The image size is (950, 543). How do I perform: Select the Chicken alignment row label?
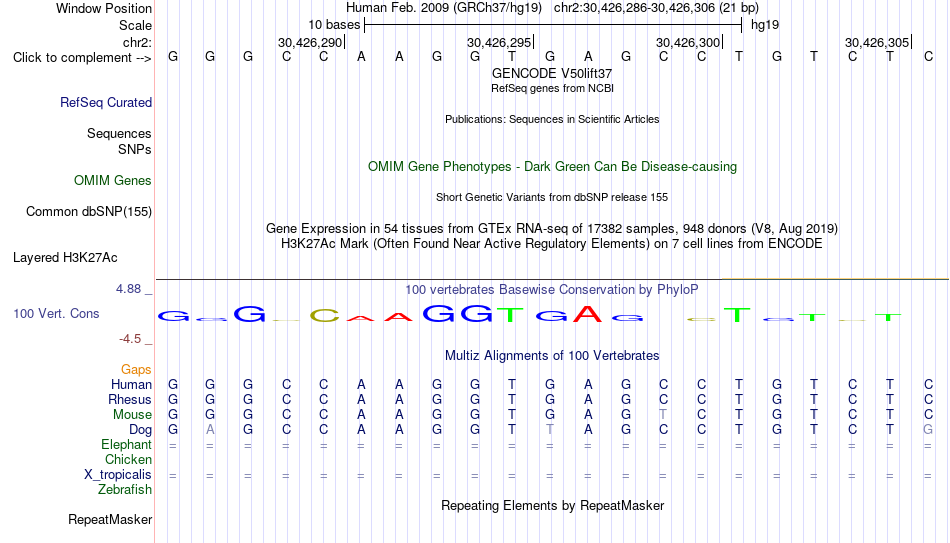(128, 459)
